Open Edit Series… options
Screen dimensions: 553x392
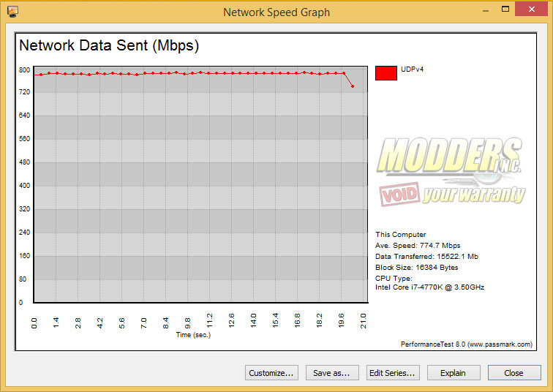point(393,372)
